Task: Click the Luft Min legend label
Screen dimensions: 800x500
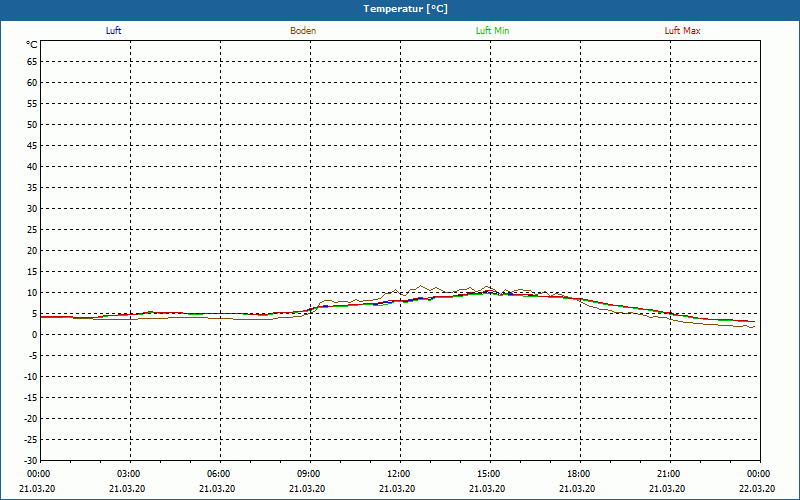Action: [x=492, y=31]
